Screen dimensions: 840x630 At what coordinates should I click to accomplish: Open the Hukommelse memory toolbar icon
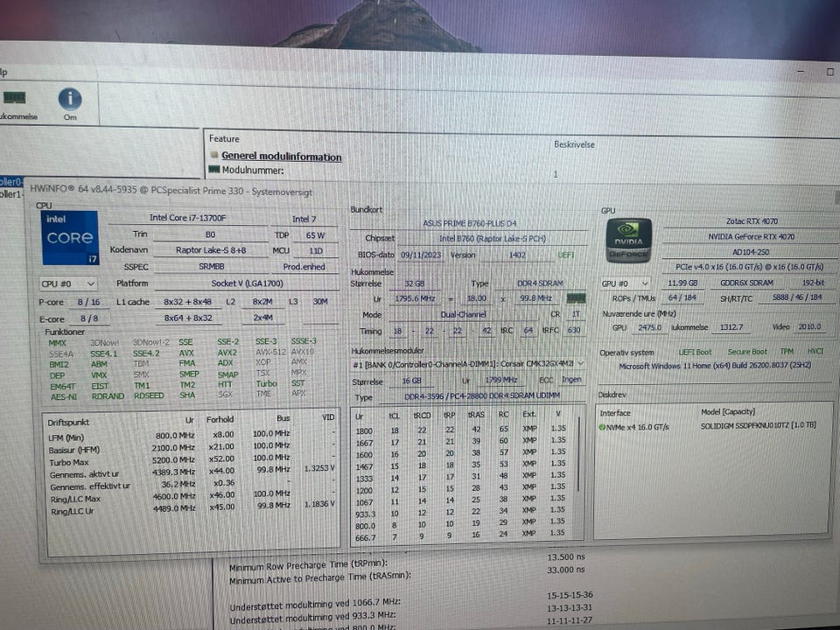click(15, 97)
